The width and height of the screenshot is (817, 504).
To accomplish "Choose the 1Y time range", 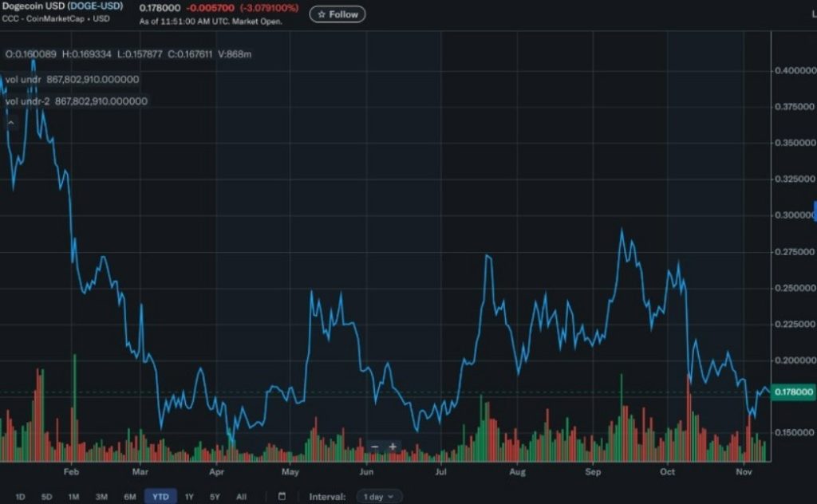I will coord(189,497).
